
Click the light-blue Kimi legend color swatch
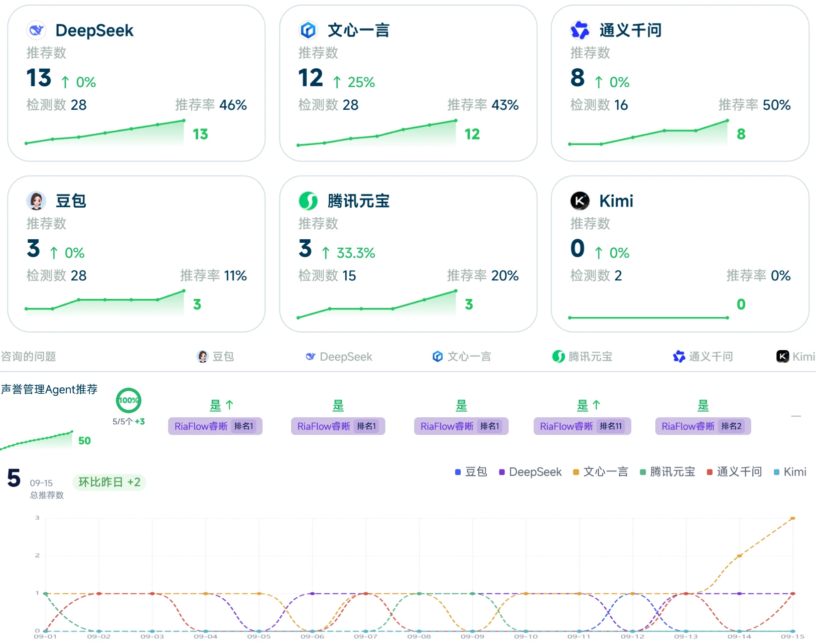pos(777,472)
